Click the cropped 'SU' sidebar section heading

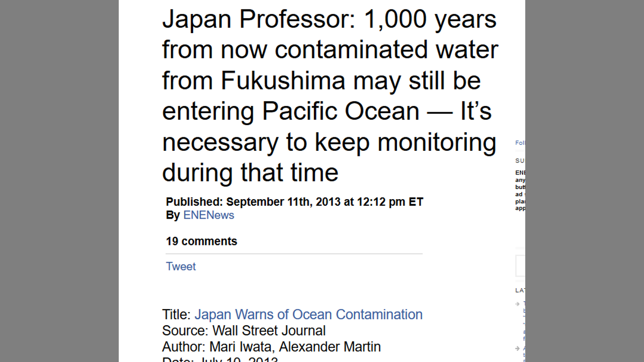(x=520, y=161)
